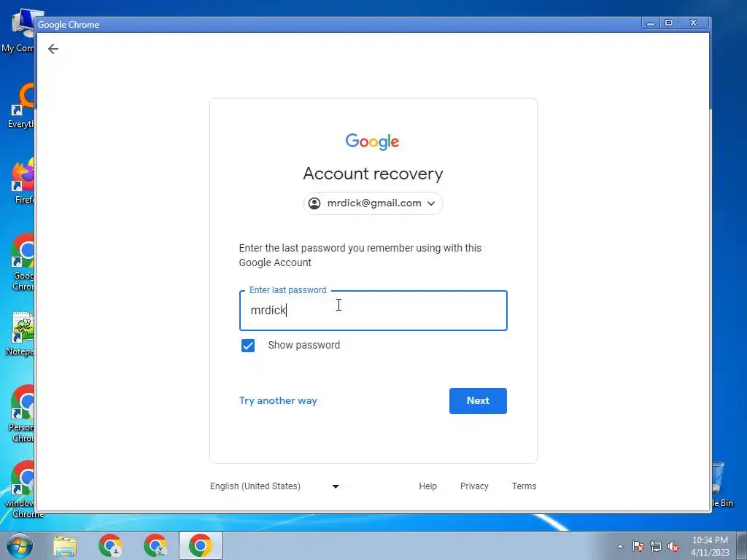
Task: Open the first Chrome profile taskbar icon
Action: coord(110,545)
